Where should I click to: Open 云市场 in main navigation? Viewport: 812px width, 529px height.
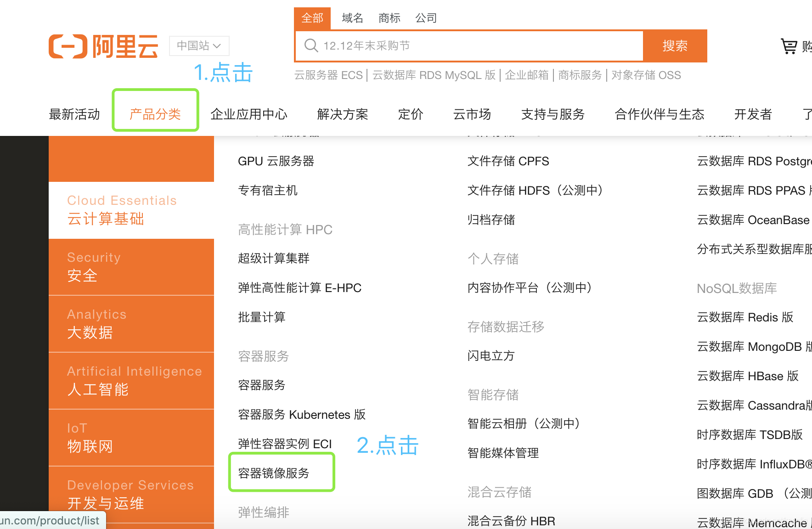point(472,114)
